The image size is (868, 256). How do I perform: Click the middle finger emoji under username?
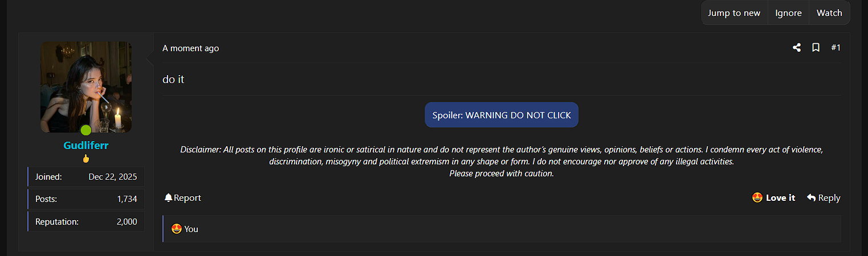click(86, 159)
